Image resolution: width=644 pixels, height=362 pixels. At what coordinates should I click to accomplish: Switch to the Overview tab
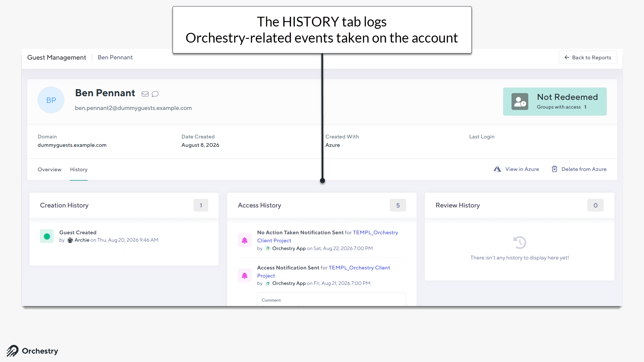point(49,170)
